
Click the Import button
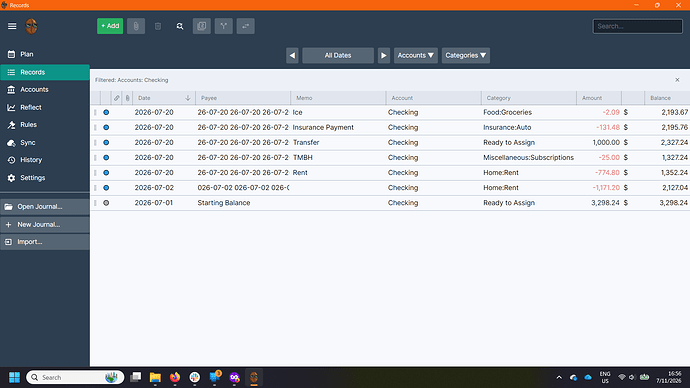tap(45, 242)
